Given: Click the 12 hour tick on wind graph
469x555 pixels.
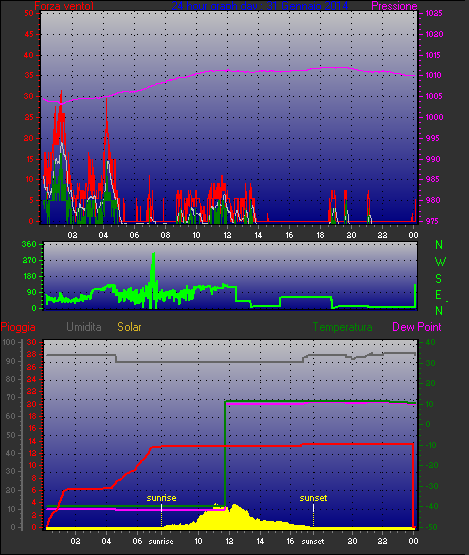Looking at the screenshot, I should (227, 235).
